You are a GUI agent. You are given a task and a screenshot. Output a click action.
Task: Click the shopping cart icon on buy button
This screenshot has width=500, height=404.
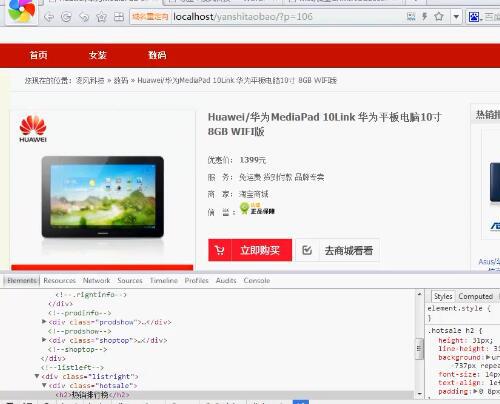pos(219,250)
